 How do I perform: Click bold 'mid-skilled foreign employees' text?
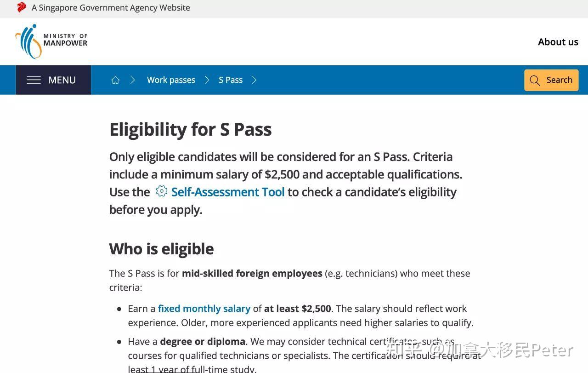[x=252, y=273]
